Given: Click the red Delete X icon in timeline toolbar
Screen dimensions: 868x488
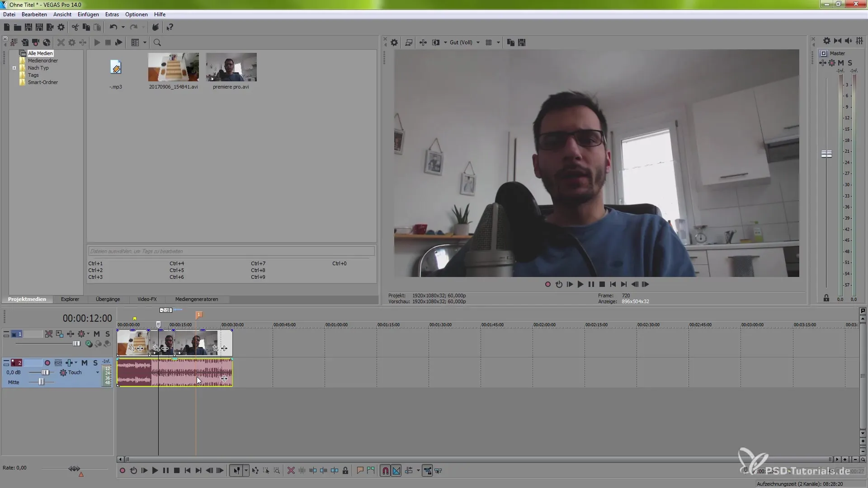Looking at the screenshot, I should click(x=291, y=471).
